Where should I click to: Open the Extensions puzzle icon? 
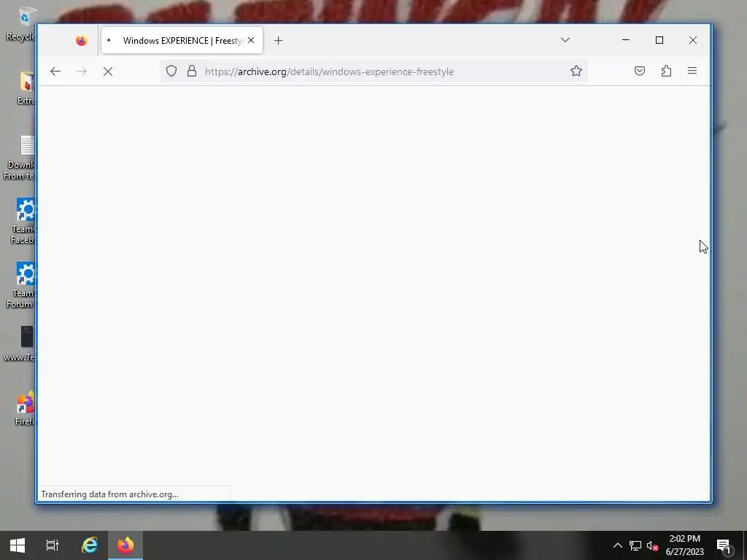click(x=666, y=71)
